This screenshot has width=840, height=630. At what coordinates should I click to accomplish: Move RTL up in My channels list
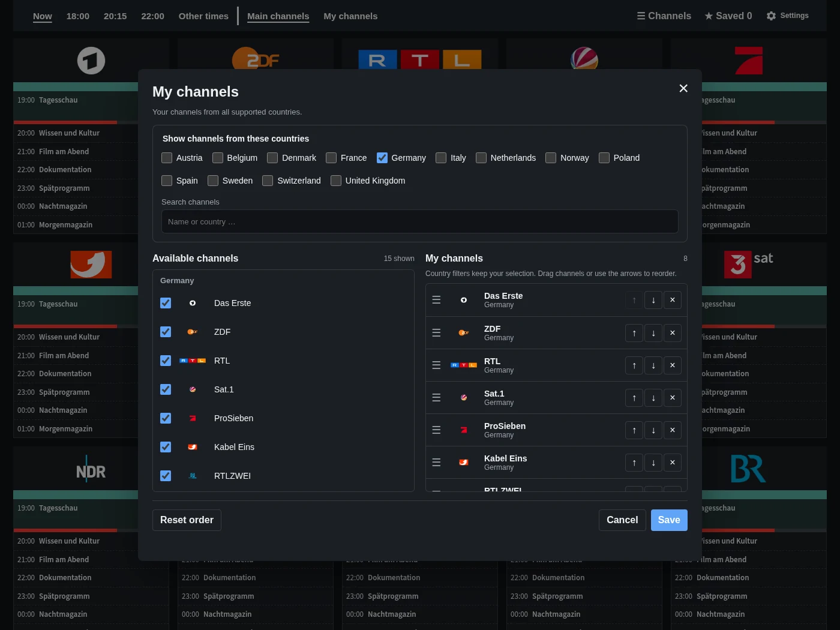(634, 365)
